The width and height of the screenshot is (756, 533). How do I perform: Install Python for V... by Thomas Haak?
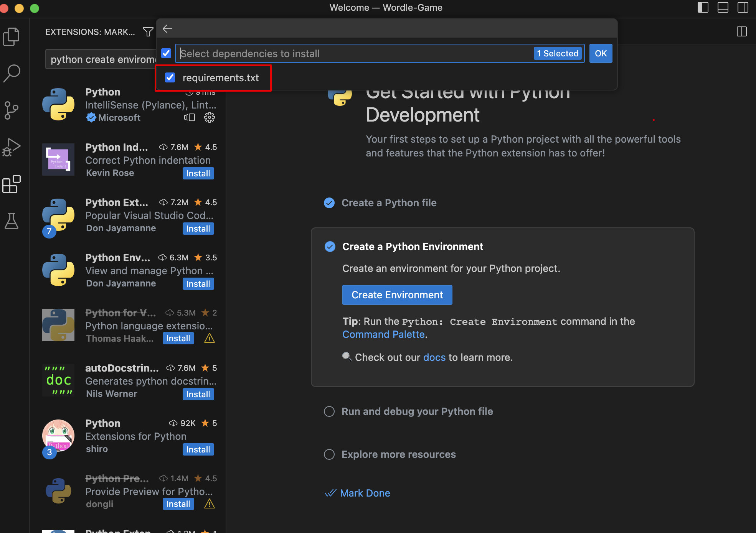click(178, 338)
